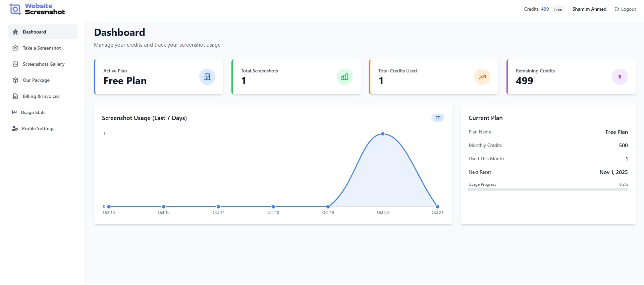Image resolution: width=644 pixels, height=285 pixels.
Task: Click the Shamim Ahmed username
Action: coord(589,9)
